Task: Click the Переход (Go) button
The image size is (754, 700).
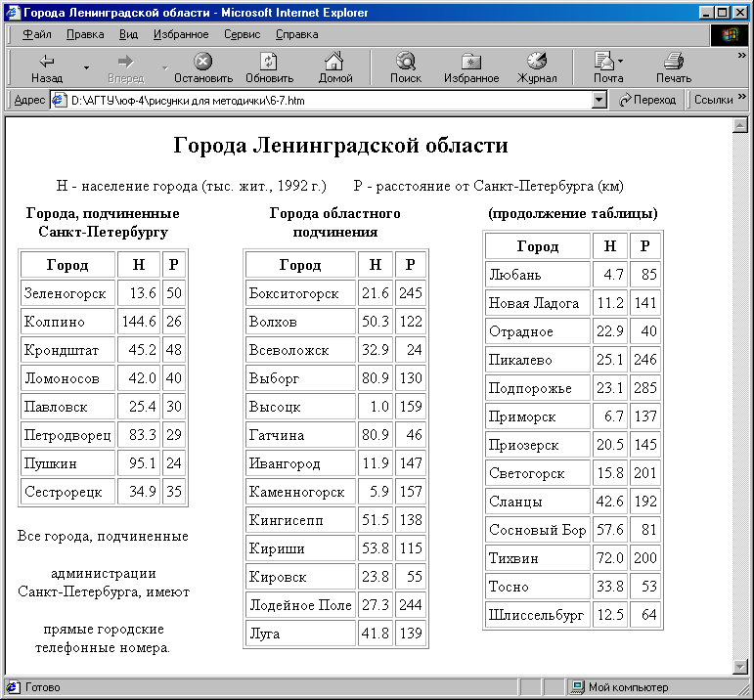Action: pyautogui.click(x=647, y=100)
